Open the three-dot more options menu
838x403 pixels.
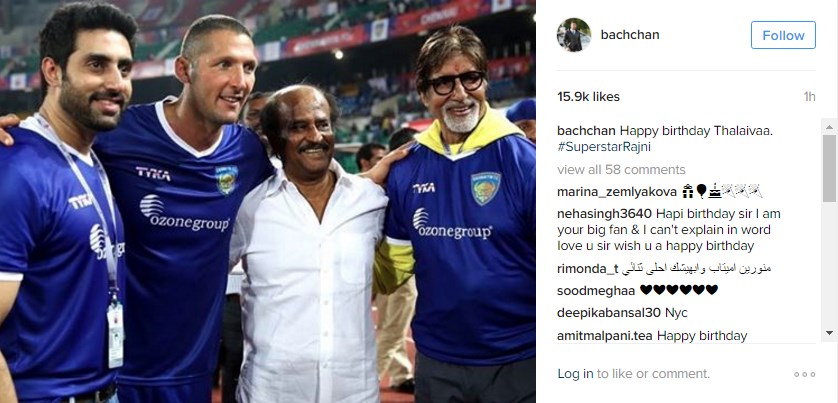(804, 374)
